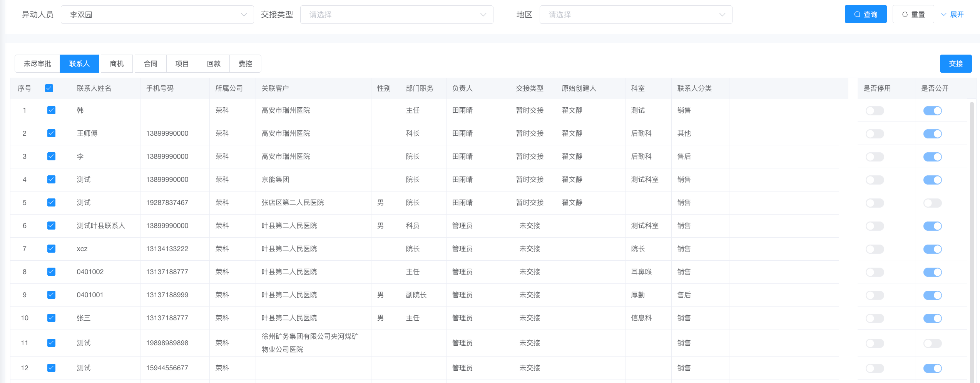Switch to the 商机 tab
The height and width of the screenshot is (383, 980).
(x=117, y=63)
